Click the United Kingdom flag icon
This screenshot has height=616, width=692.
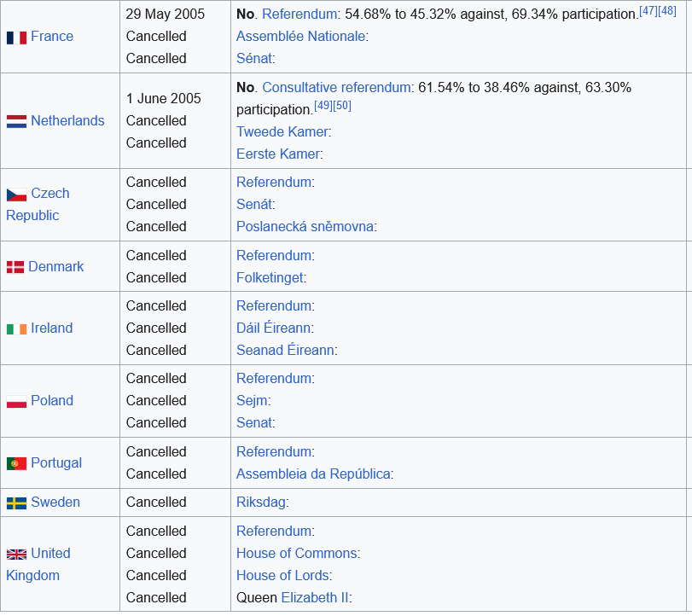[x=16, y=555]
